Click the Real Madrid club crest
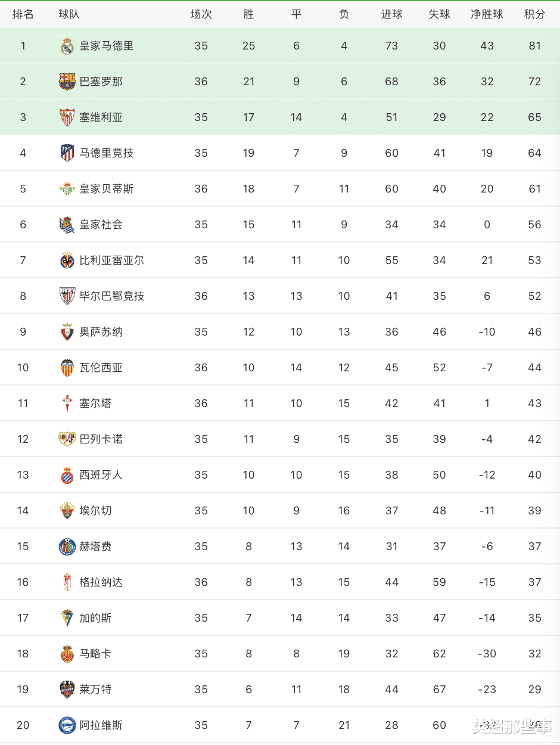Screen dimensions: 560x745 point(67,46)
